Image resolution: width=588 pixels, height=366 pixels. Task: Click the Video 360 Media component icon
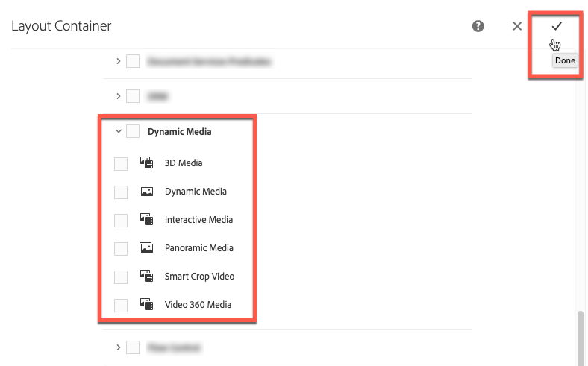pos(146,304)
